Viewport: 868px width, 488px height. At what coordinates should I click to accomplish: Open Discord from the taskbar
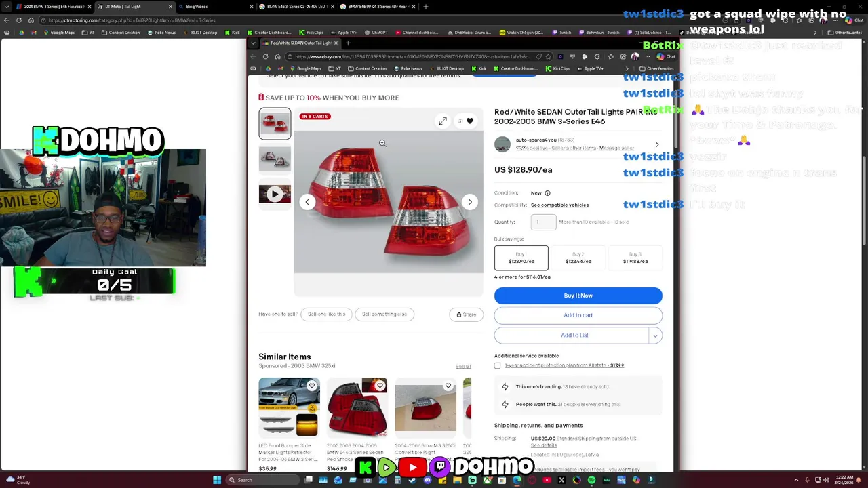(427, 480)
